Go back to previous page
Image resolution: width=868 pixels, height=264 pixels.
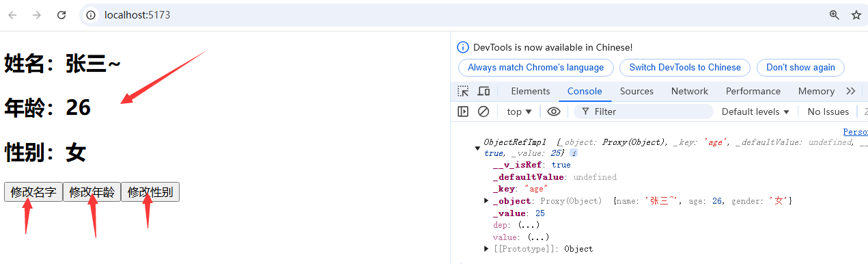12,15
